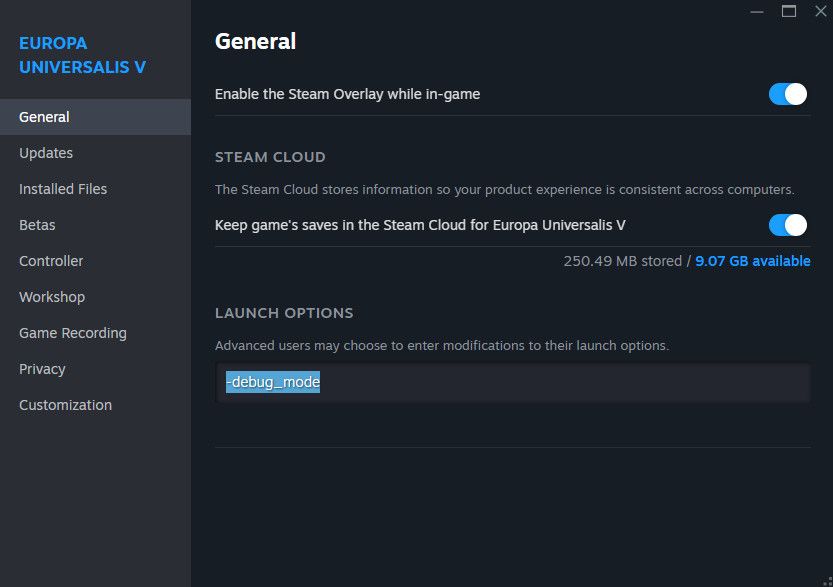Click the Steam Cloud section heading

(x=270, y=157)
